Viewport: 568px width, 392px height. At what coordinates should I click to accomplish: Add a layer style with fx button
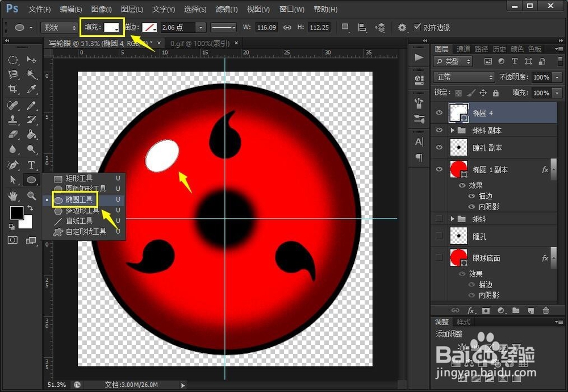point(470,311)
